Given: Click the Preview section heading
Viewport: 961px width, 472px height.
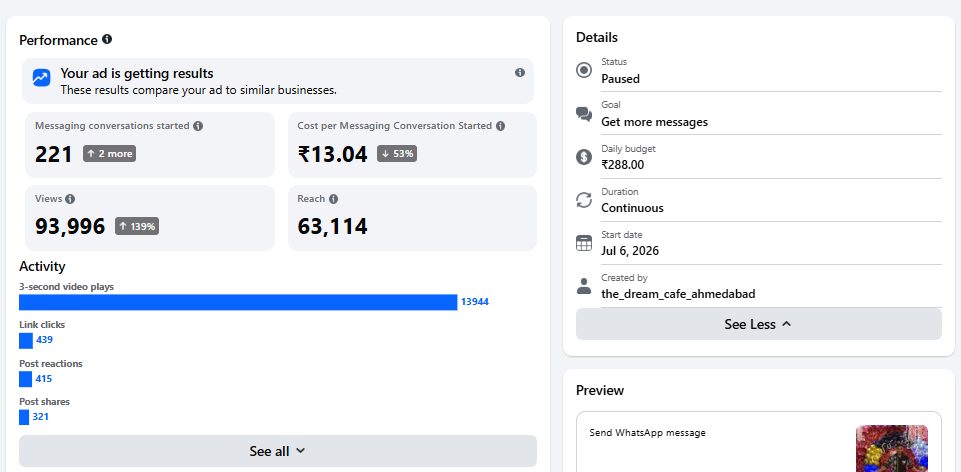Looking at the screenshot, I should [600, 390].
